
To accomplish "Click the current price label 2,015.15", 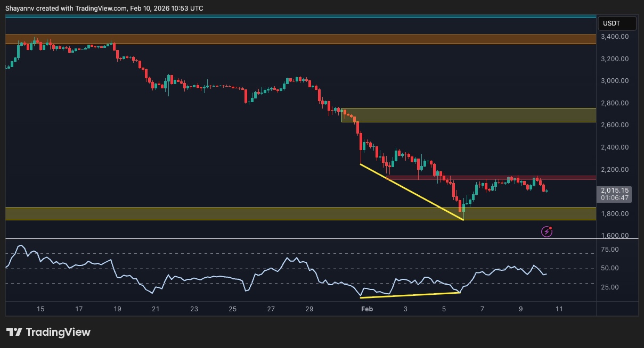I will click(x=615, y=190).
